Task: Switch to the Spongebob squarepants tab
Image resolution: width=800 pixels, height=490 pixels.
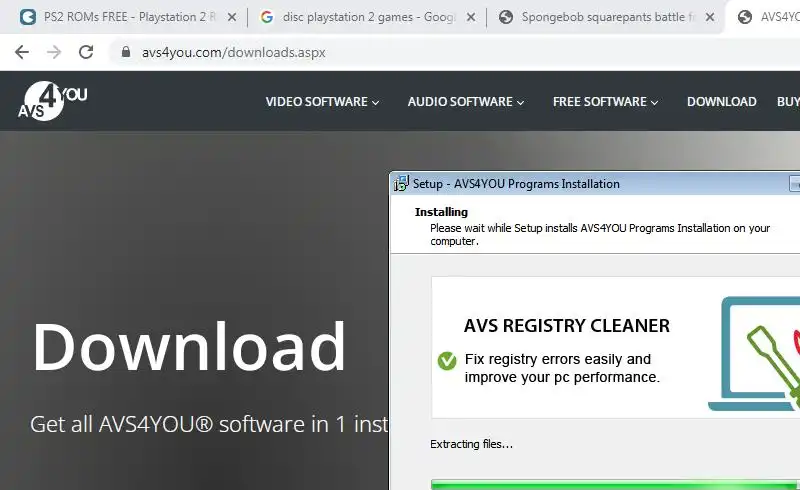Action: coord(606,17)
